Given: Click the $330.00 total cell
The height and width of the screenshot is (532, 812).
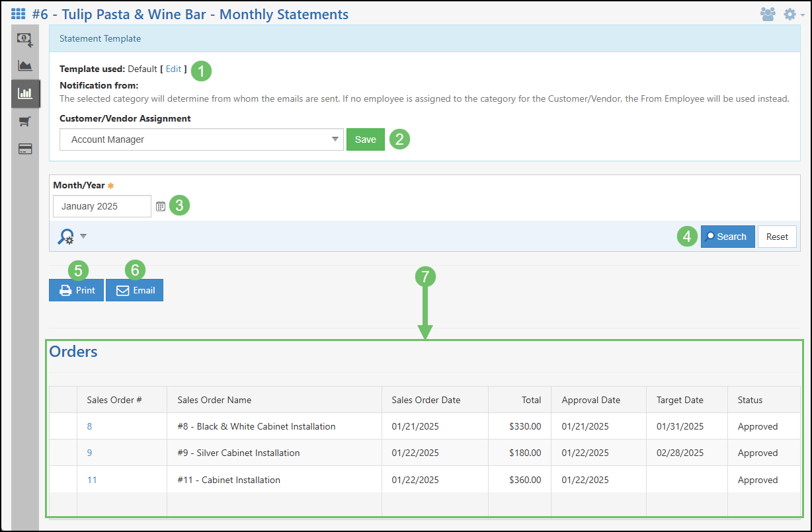Looking at the screenshot, I should (520, 426).
